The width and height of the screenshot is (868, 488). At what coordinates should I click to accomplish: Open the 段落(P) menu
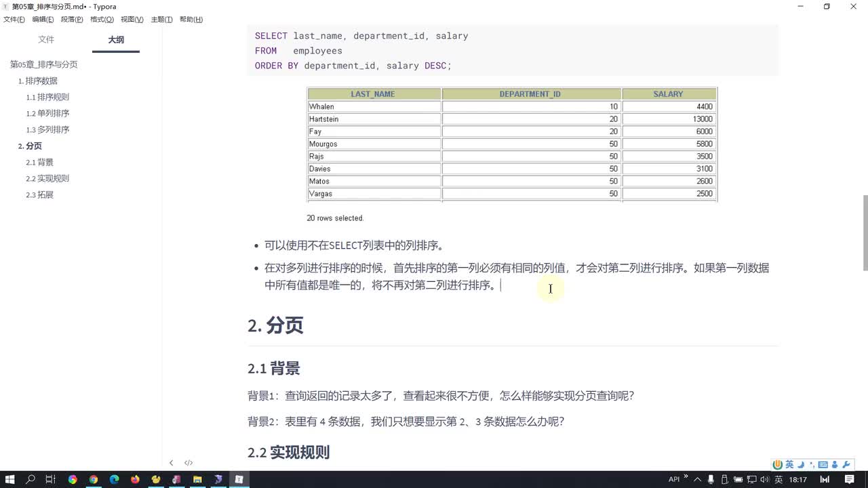pos(72,19)
